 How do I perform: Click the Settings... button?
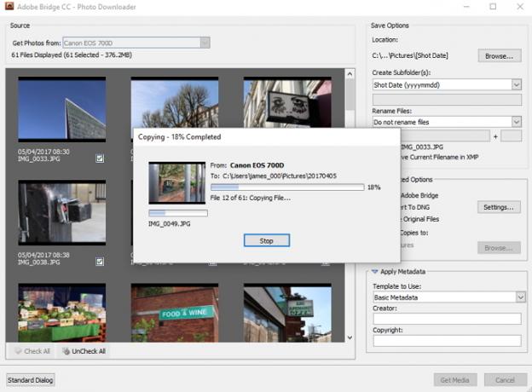(499, 207)
